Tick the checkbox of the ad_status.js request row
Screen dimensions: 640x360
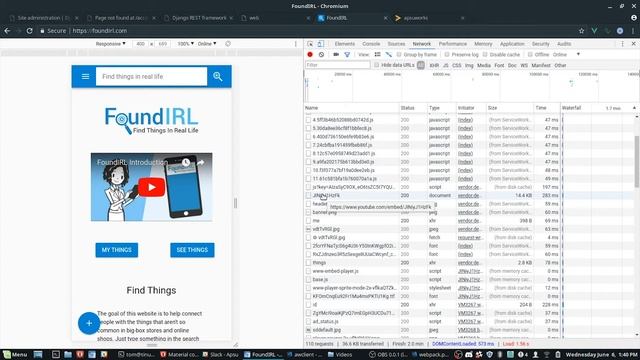[308, 322]
